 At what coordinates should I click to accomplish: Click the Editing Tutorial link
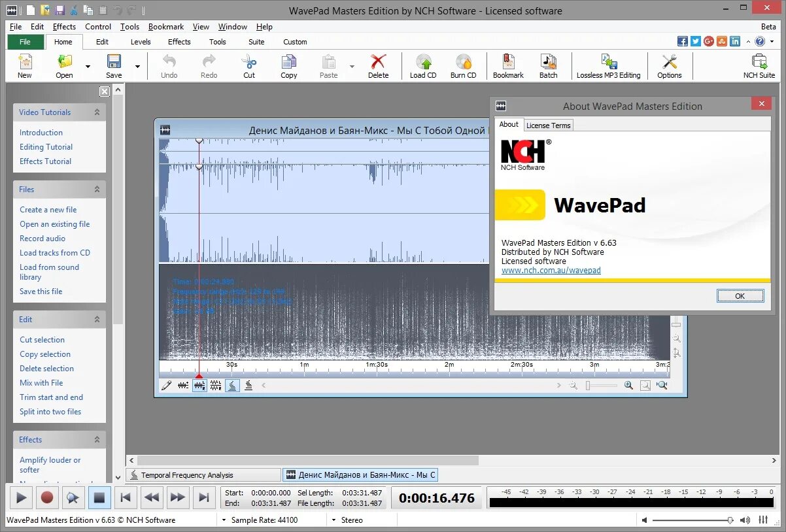(46, 147)
